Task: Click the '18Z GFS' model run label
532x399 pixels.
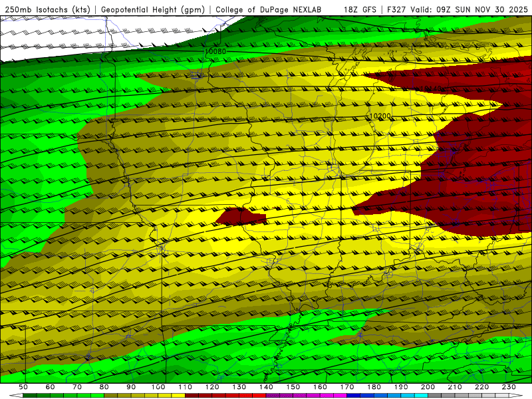Action: tap(360, 10)
